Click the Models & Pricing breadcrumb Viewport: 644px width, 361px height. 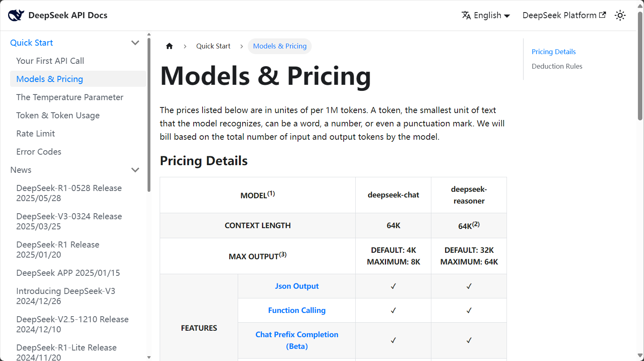point(280,46)
